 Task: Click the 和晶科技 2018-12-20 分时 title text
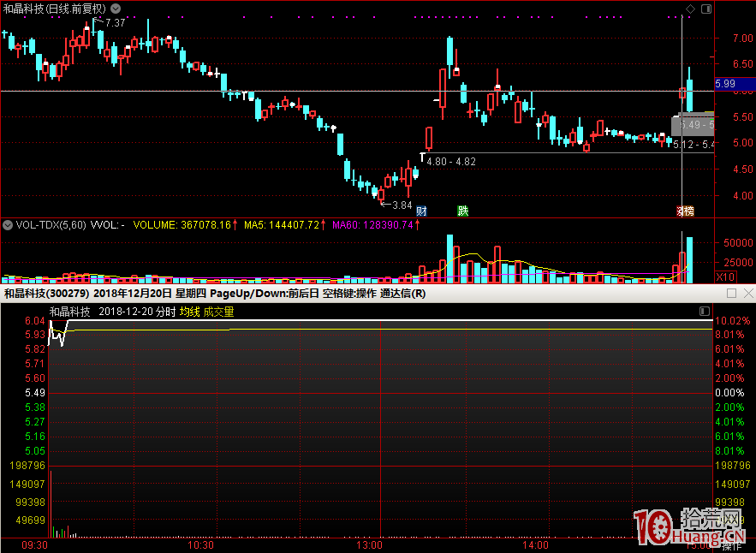click(x=113, y=312)
